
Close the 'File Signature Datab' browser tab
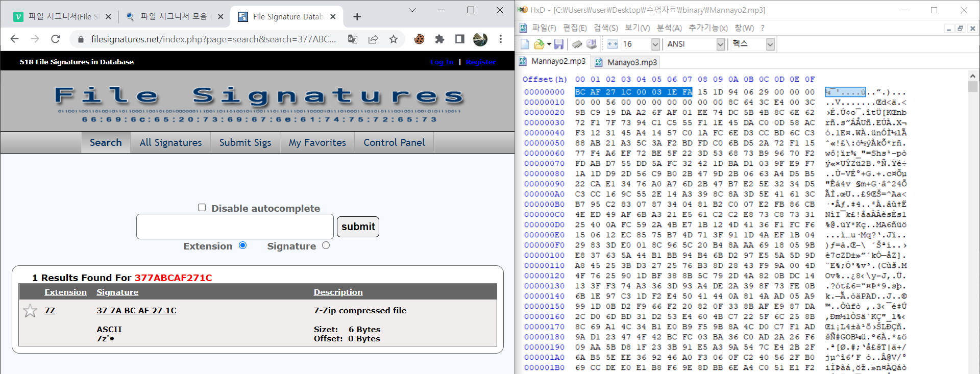333,16
